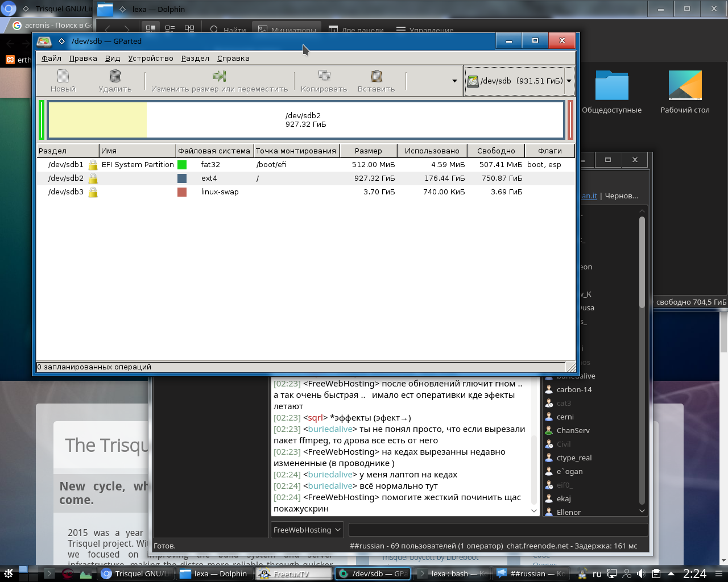The image size is (728, 582).
Task: Select the /dev/sdb2 partition row
Action: [x=306, y=178]
